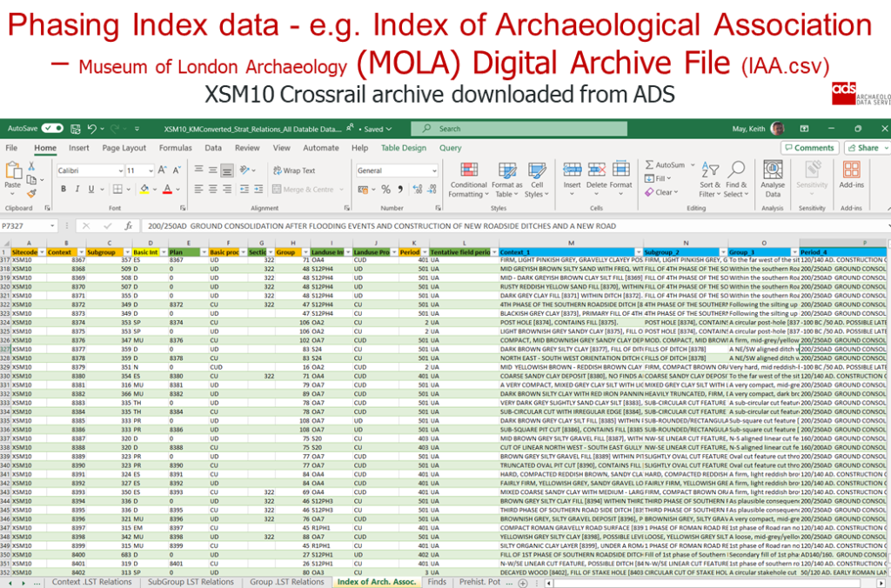Screen dimensions: 891x588
Task: Apply Conditional Formatting
Action: point(470,177)
